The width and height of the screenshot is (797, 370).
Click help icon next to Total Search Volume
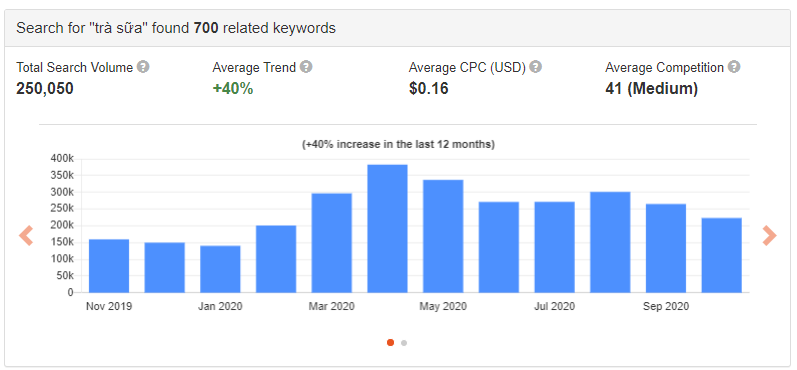144,67
